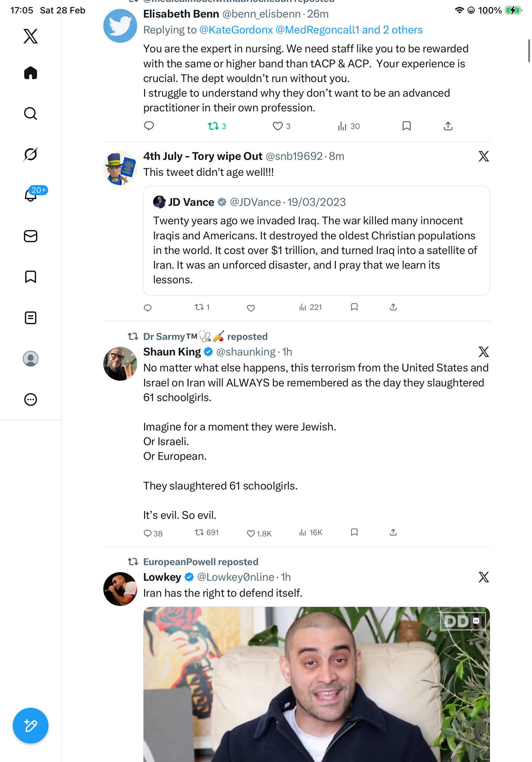Open the More options circle menu
This screenshot has width=532, height=762.
tap(31, 400)
